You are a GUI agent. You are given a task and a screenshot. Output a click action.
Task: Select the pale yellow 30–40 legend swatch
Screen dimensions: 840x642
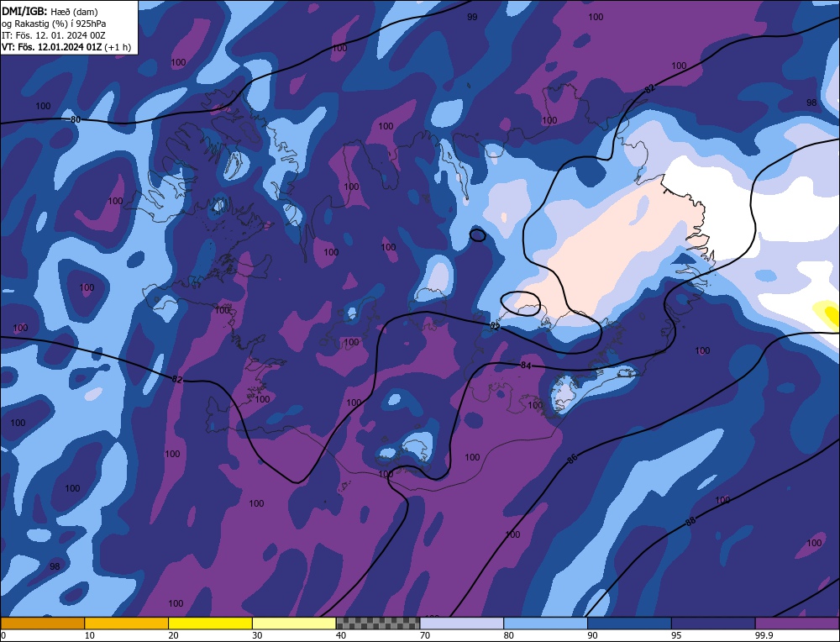294,624
